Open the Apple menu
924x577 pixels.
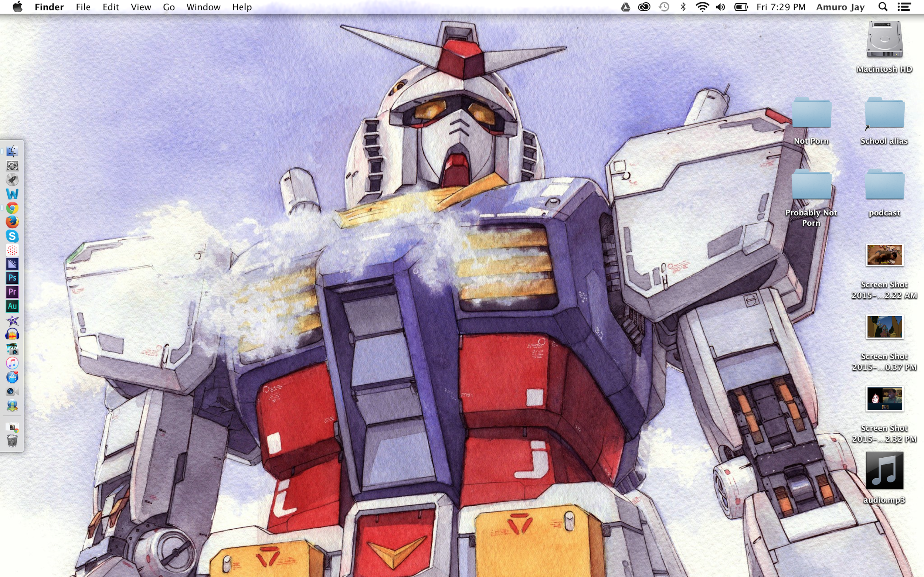pos(17,7)
